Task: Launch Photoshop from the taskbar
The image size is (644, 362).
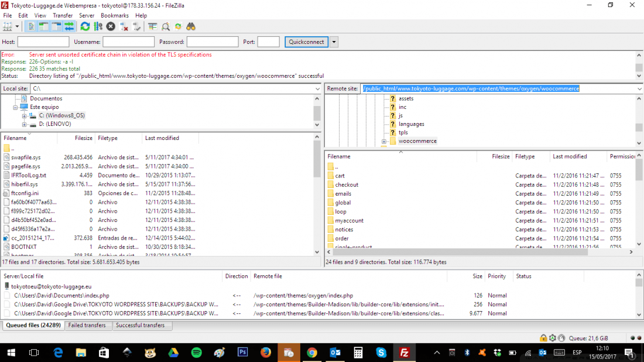Action: 243,353
